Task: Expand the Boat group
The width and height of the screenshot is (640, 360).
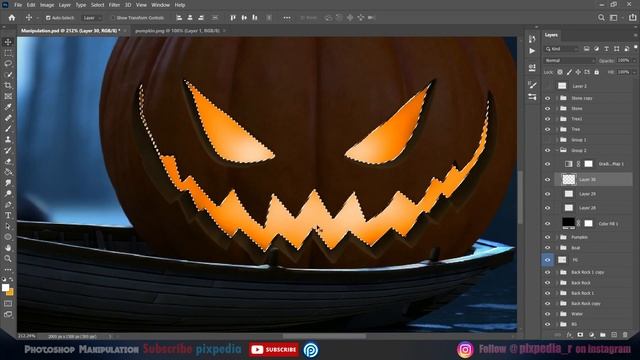Action: (557, 248)
